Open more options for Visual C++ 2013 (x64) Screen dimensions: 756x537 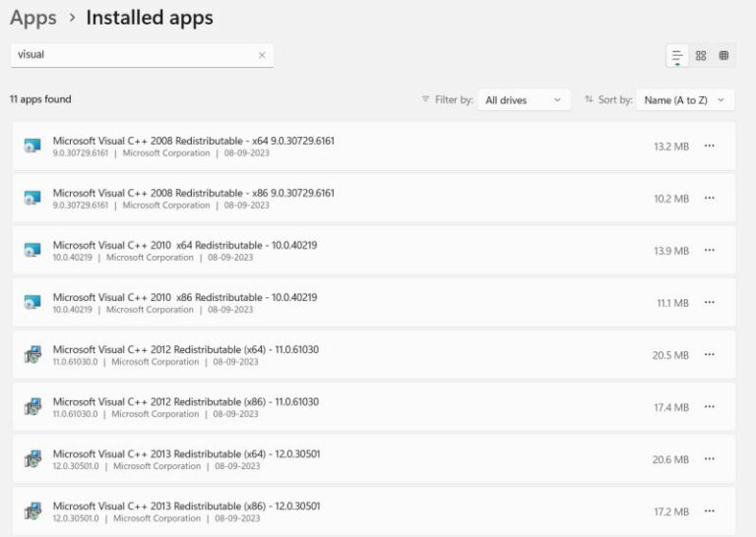coord(710,459)
